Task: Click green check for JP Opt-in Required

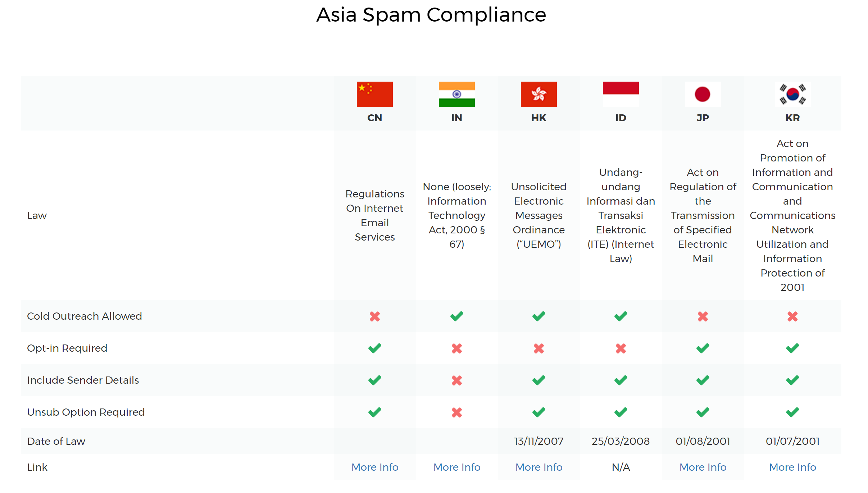Action: (x=703, y=348)
